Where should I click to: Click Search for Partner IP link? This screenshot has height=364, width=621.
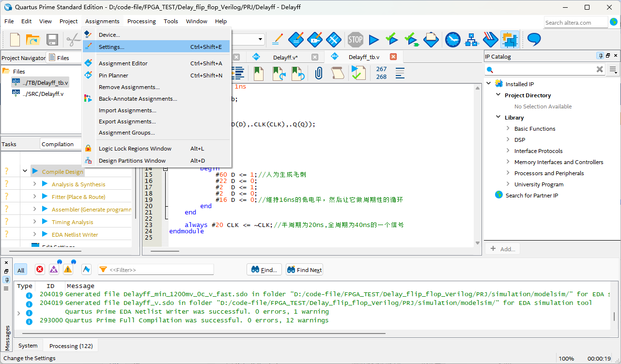click(531, 195)
